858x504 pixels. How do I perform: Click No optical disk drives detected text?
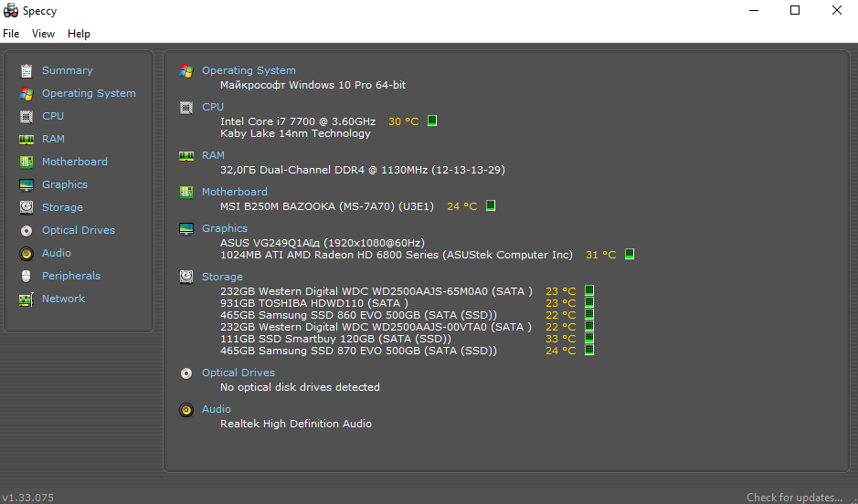point(300,387)
